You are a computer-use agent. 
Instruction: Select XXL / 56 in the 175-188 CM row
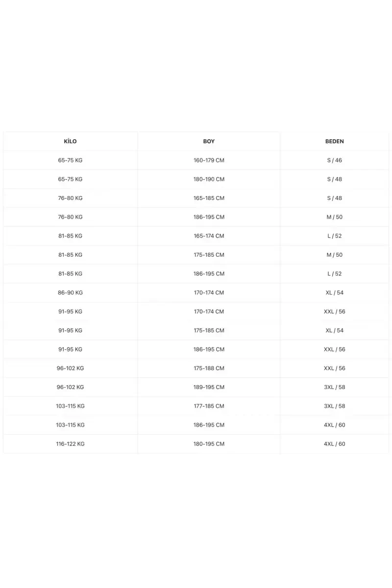[x=335, y=368]
